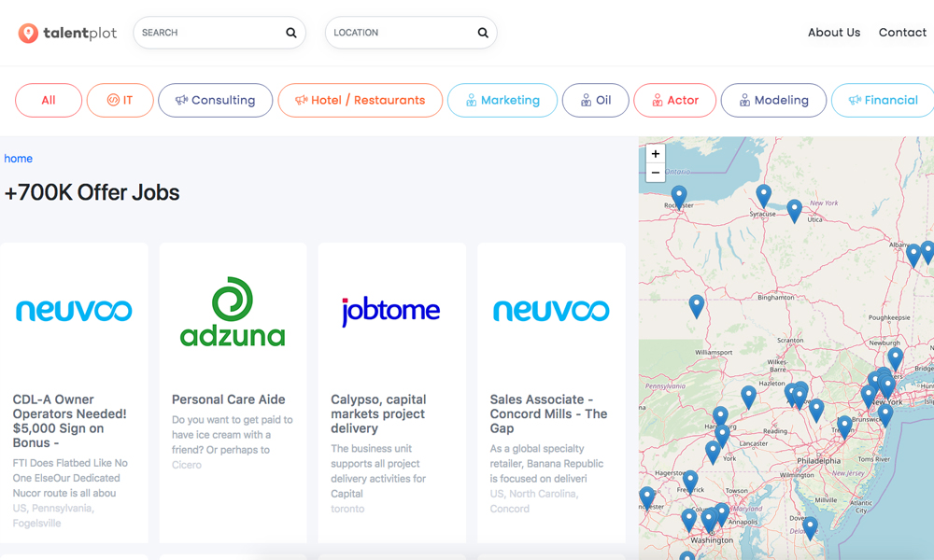
Task: Click the home breadcrumb link
Action: pos(19,159)
